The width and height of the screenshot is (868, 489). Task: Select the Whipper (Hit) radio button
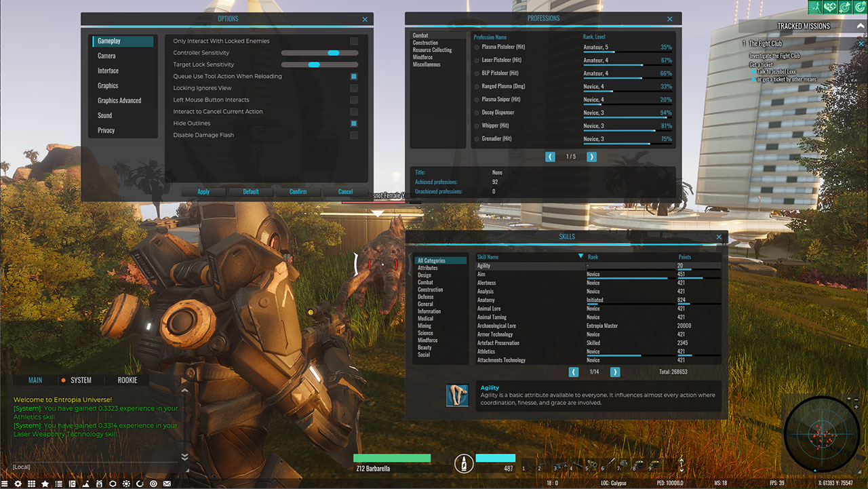(477, 125)
